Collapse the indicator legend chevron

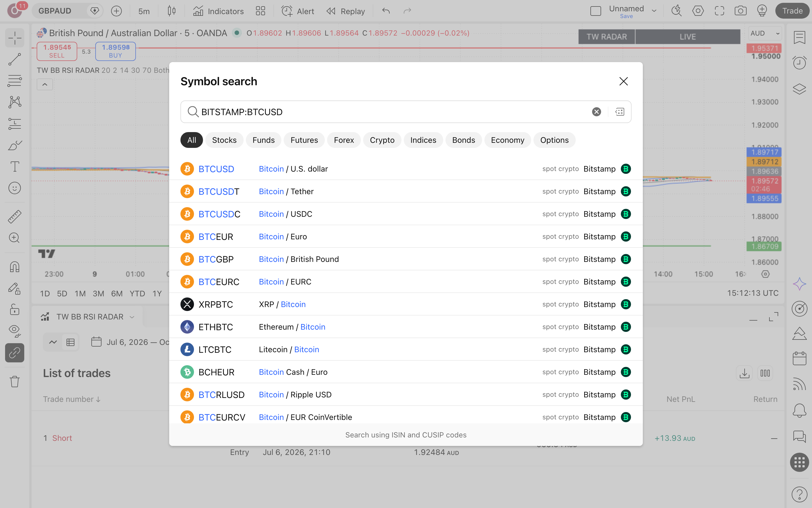click(x=45, y=84)
